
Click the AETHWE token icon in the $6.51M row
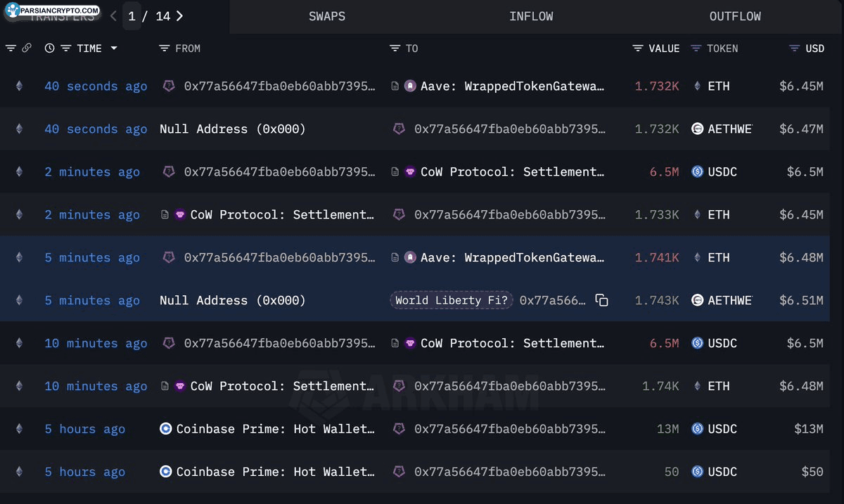[x=698, y=300]
